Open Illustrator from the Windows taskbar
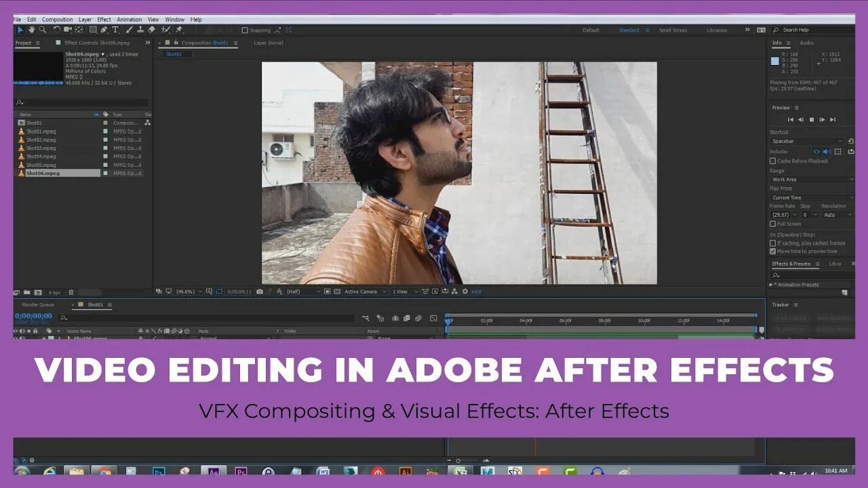Image resolution: width=868 pixels, height=488 pixels. 406,471
